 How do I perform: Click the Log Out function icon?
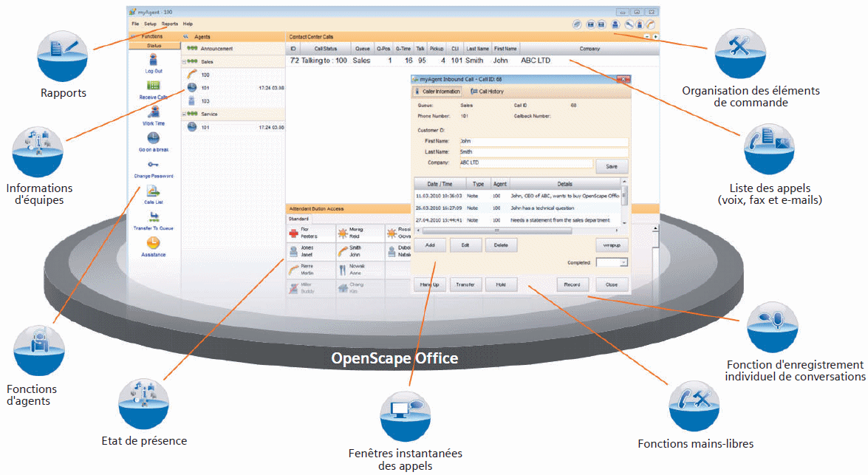(x=154, y=61)
